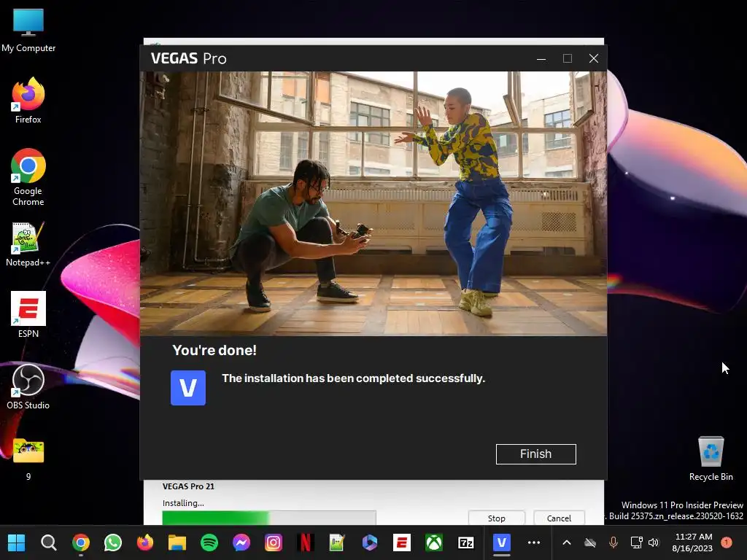Expand the hidden system tray icons chevron
Screen dimensions: 747x560
566,542
